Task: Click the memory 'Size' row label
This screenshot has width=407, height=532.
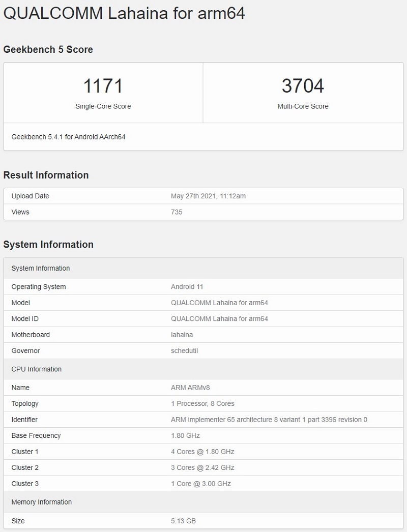Action: click(18, 521)
